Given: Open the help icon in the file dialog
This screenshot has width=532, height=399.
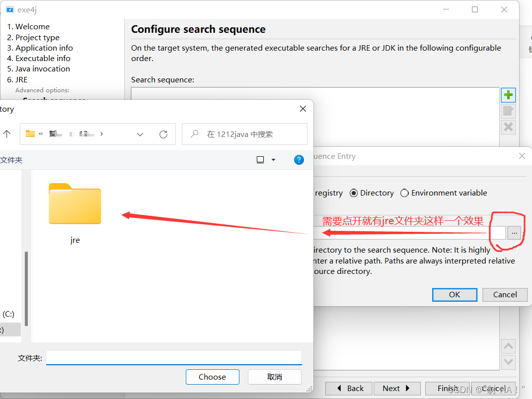Looking at the screenshot, I should coord(299,159).
